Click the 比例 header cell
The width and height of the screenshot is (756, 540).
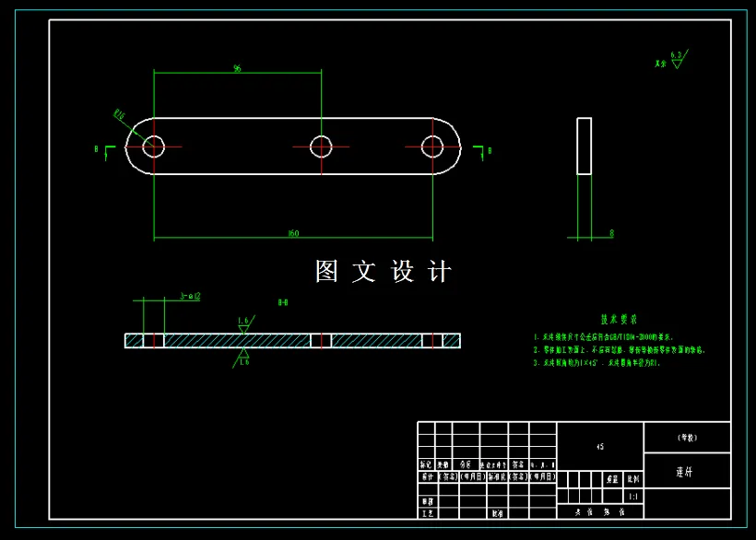pos(633,479)
